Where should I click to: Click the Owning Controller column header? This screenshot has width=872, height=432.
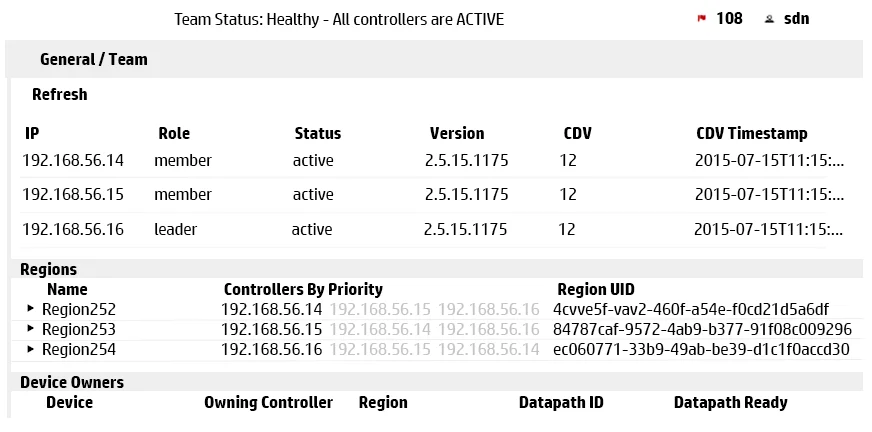click(269, 403)
